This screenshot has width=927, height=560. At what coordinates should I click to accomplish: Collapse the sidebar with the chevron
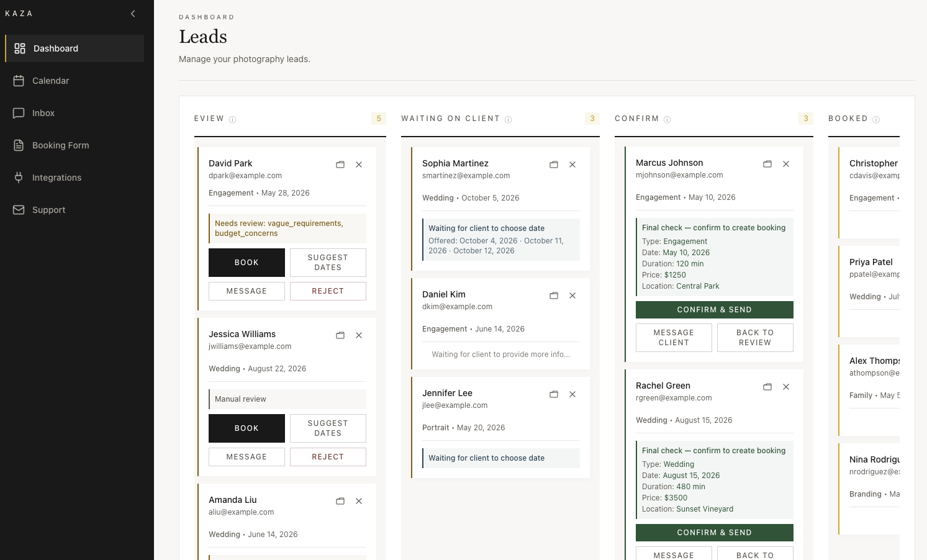tap(133, 14)
